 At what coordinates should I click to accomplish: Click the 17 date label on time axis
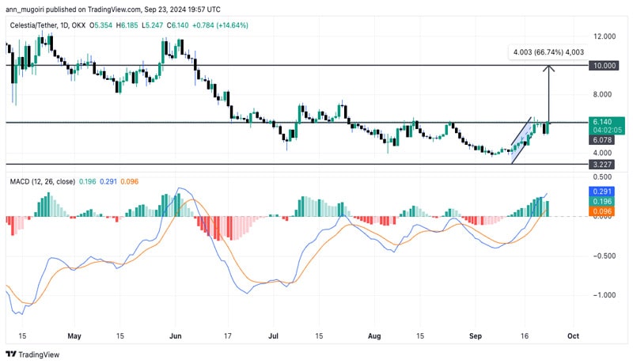(228, 336)
